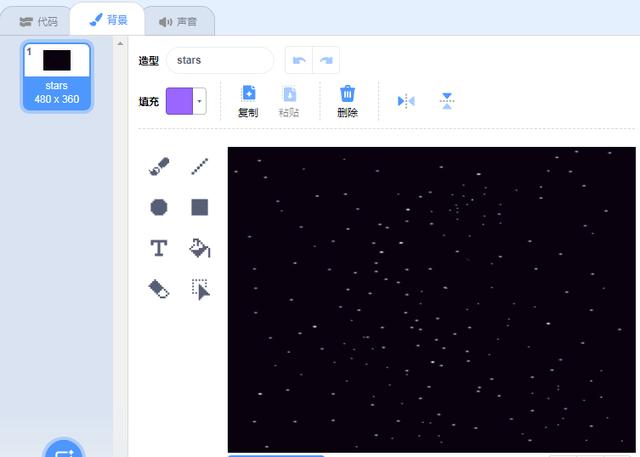
Task: Redo the last edit
Action: click(326, 60)
